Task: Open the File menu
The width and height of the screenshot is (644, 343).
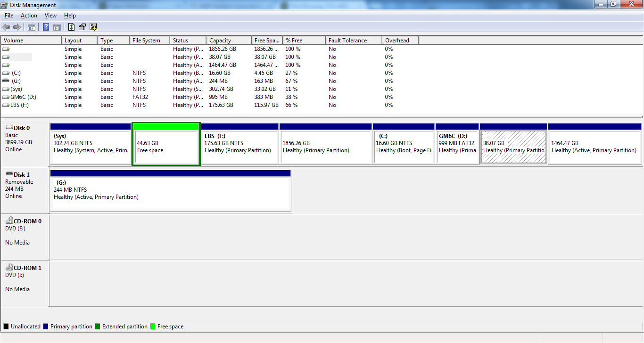Action: tap(9, 16)
